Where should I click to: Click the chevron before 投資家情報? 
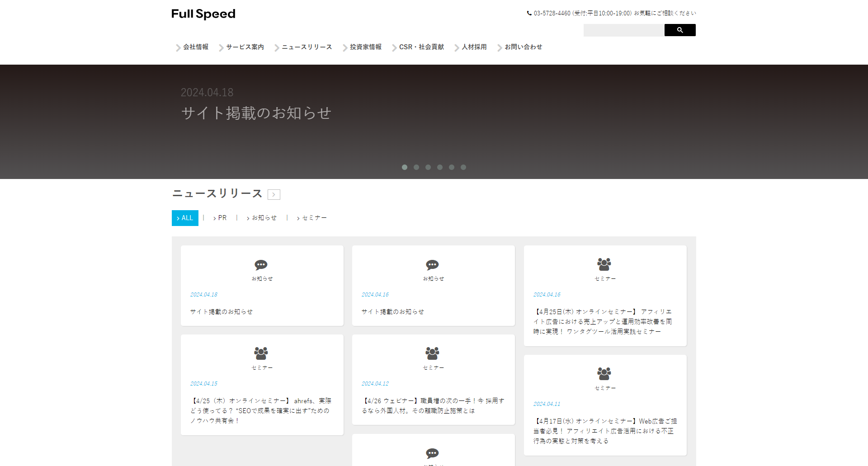click(x=345, y=47)
